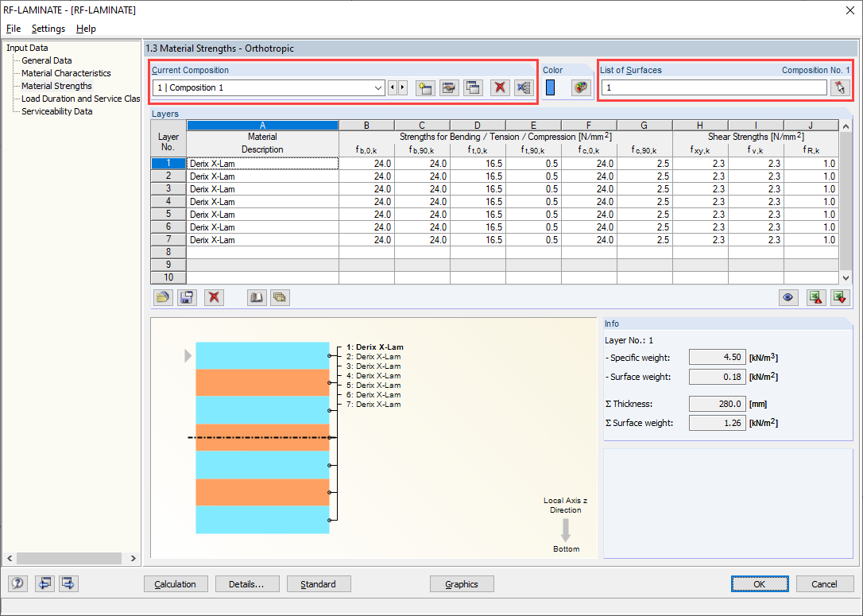Click the blue composition color swatch
The width and height of the screenshot is (863, 616).
(550, 87)
